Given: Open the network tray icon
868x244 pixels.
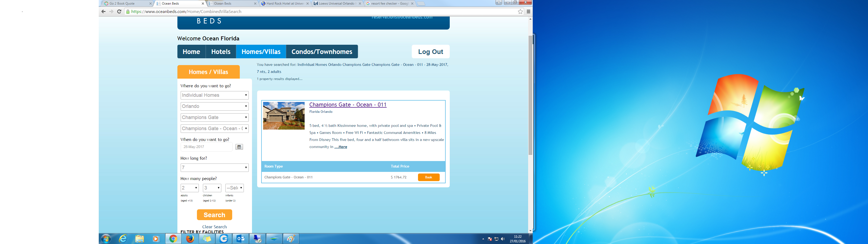Looking at the screenshot, I should (x=496, y=239).
